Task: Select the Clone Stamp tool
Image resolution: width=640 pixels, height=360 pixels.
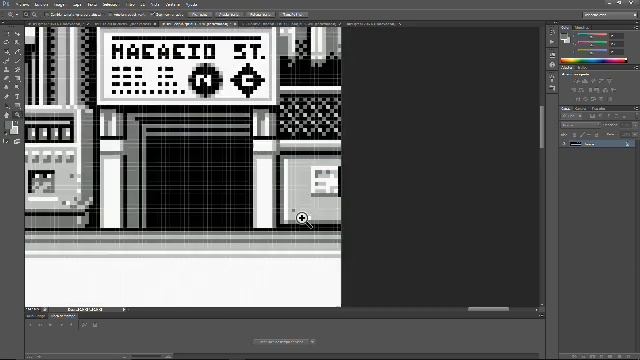Action: [7, 70]
